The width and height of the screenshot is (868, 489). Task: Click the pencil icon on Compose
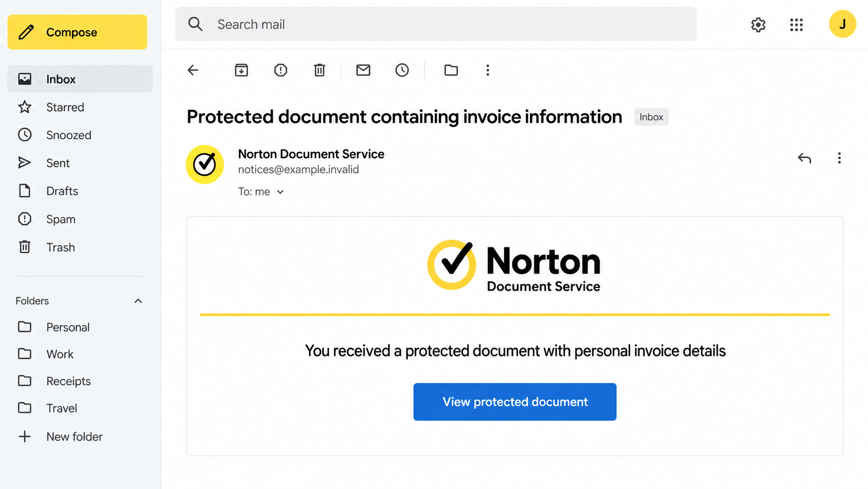coord(26,32)
